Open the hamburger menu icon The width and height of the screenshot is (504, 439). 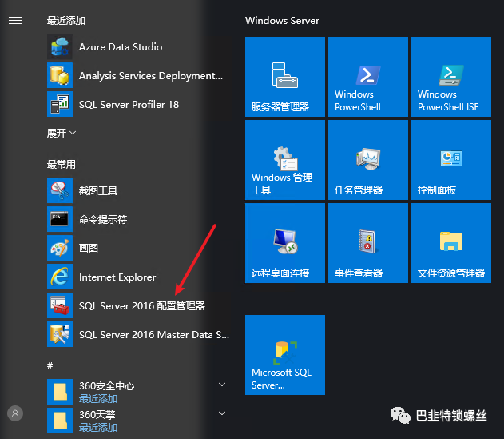point(15,21)
